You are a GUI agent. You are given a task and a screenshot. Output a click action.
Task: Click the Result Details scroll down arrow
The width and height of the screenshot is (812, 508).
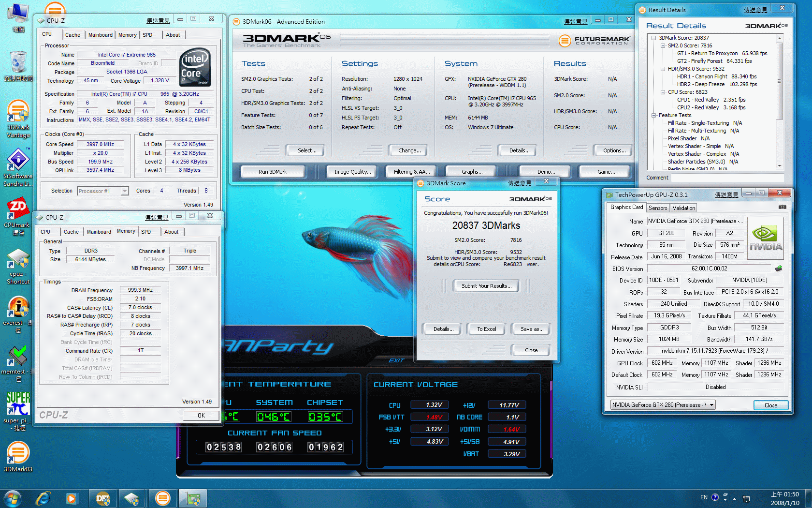point(779,165)
